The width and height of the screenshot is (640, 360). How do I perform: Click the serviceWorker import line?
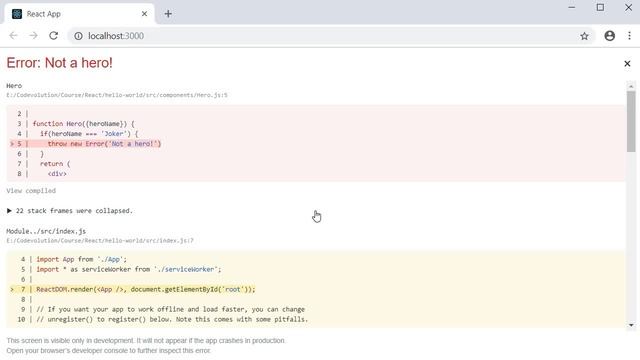(x=129, y=269)
